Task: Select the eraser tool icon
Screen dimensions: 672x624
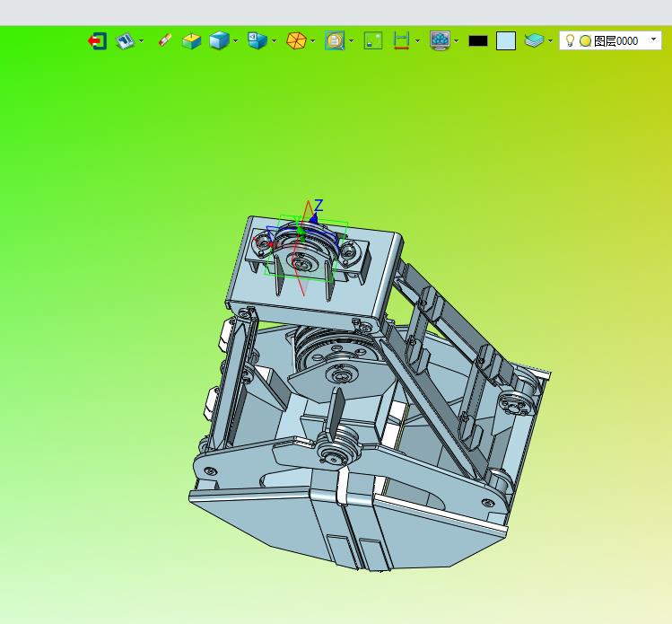Action: (165, 40)
